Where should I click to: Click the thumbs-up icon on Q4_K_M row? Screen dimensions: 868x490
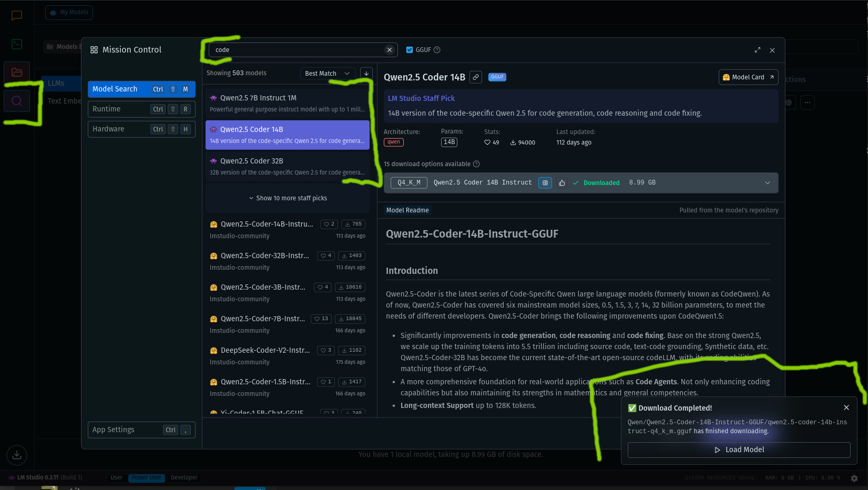[x=562, y=183]
